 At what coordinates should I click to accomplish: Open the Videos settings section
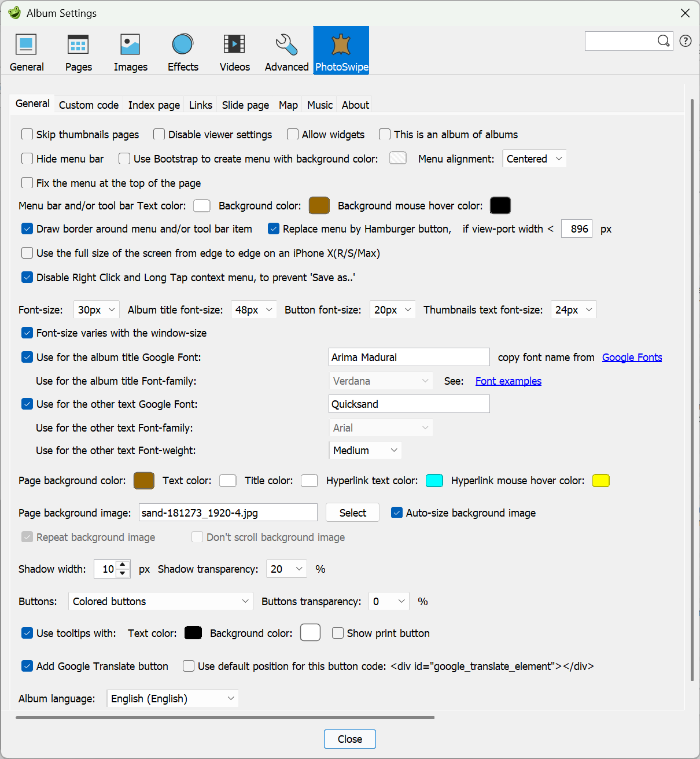(234, 51)
